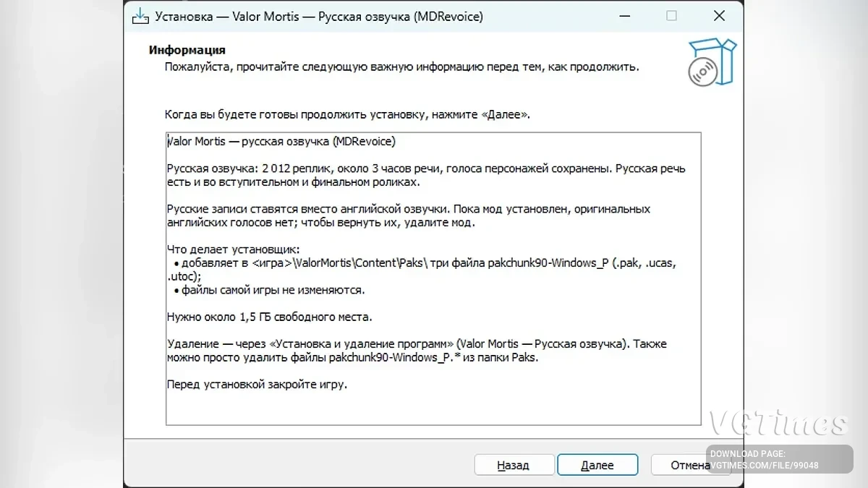Click 'Перед установкой закройте игру.' line

click(x=257, y=384)
